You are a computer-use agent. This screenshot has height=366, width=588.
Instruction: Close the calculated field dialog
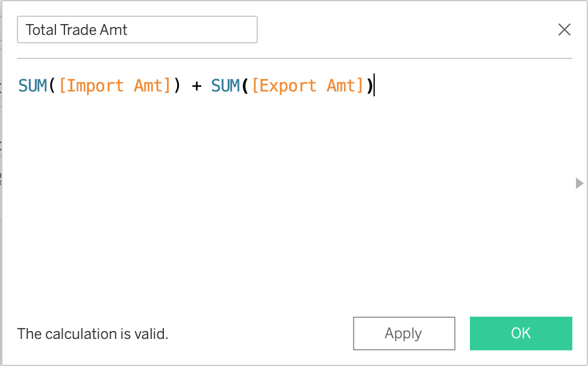click(x=564, y=29)
